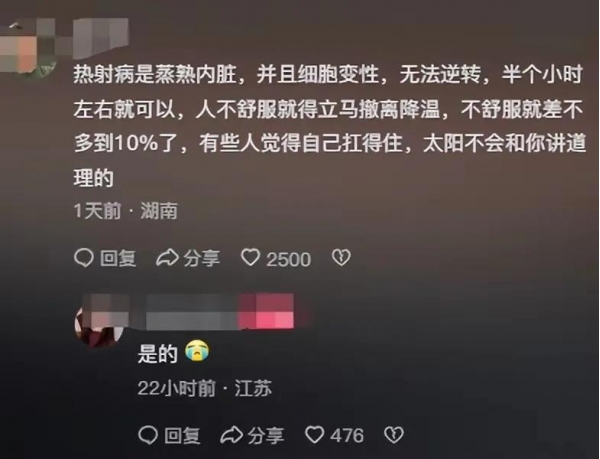
Task: Tap the 2500 like count number
Action: click(x=289, y=259)
